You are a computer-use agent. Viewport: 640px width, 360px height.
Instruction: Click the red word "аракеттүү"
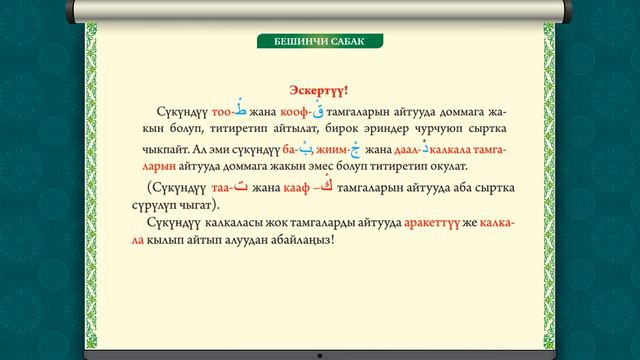pos(432,223)
